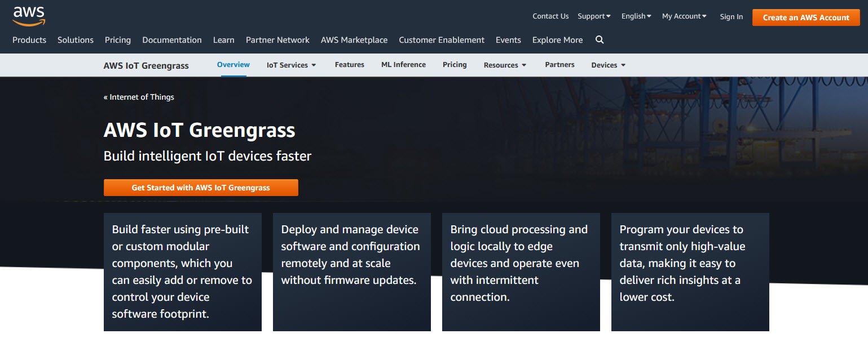Viewport: 868px width, 347px height.
Task: Select the ML Inference tab
Action: 403,65
